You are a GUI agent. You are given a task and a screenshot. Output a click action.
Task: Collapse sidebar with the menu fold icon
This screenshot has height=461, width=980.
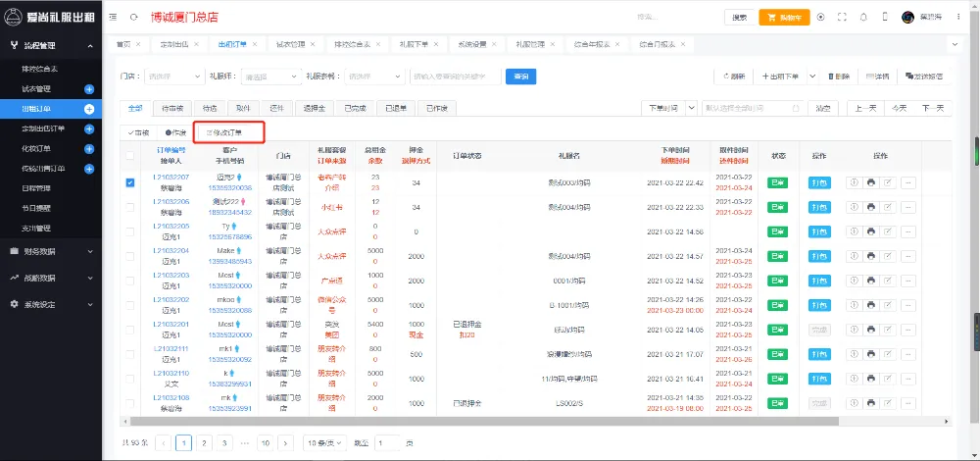click(114, 18)
